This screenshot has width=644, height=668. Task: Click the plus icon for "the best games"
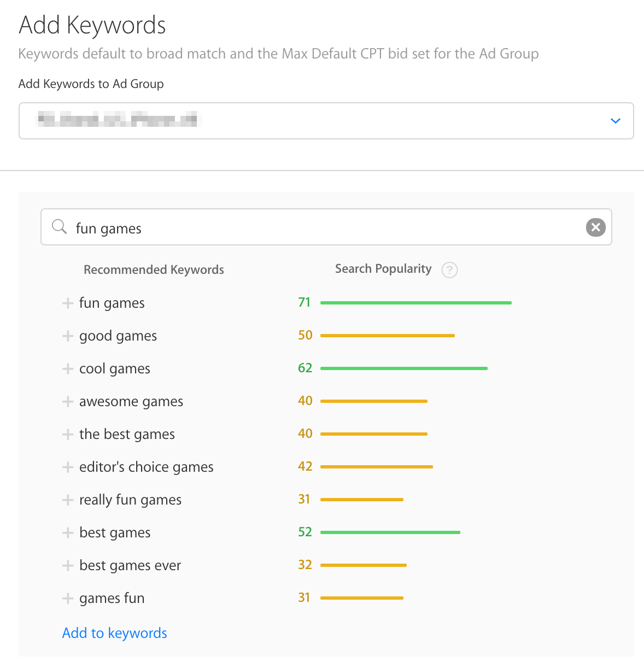click(68, 435)
